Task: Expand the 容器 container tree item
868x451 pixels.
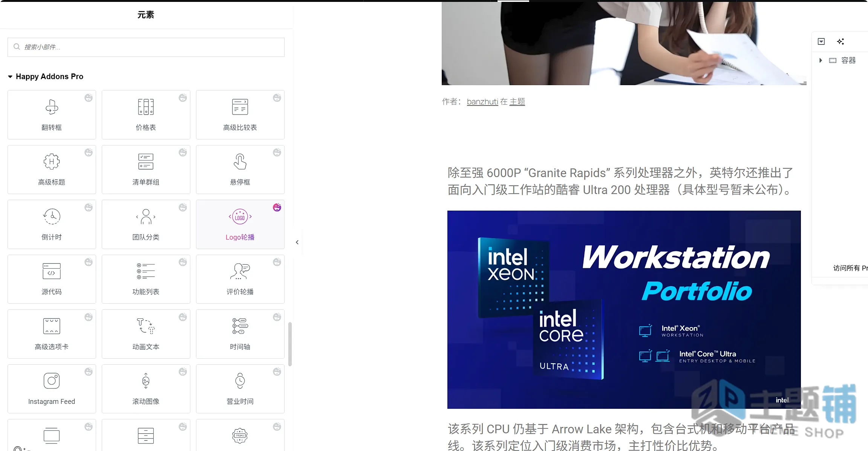Action: (821, 60)
